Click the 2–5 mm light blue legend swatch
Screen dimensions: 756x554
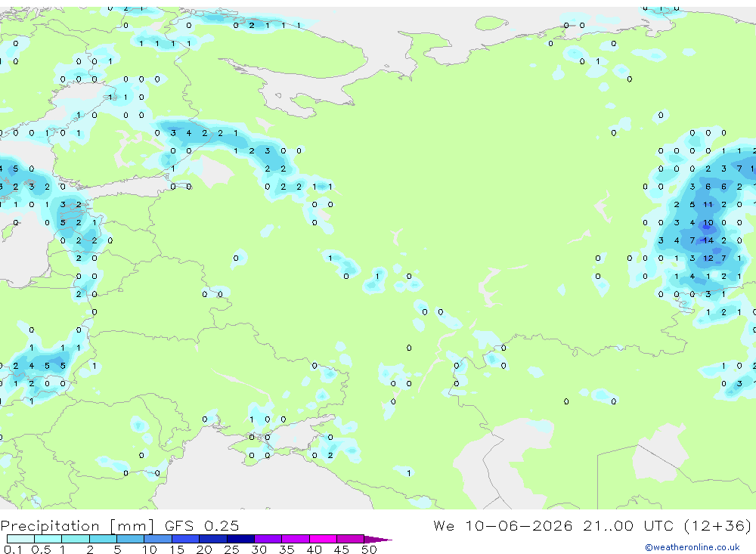coord(103,539)
